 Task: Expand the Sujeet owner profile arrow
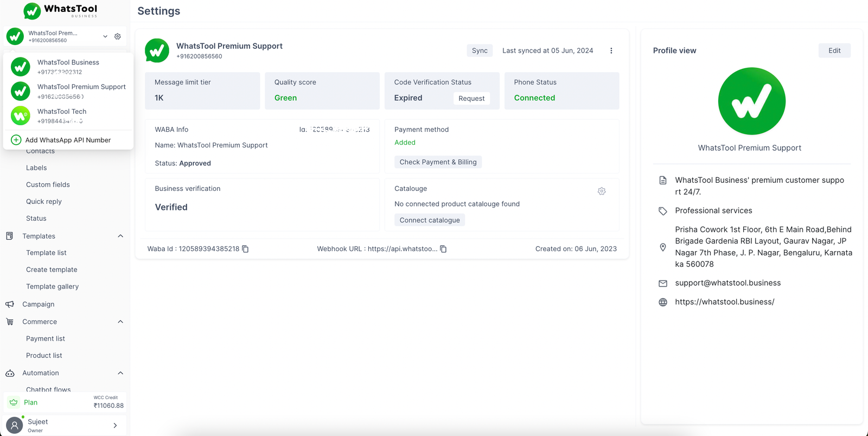[115, 426]
